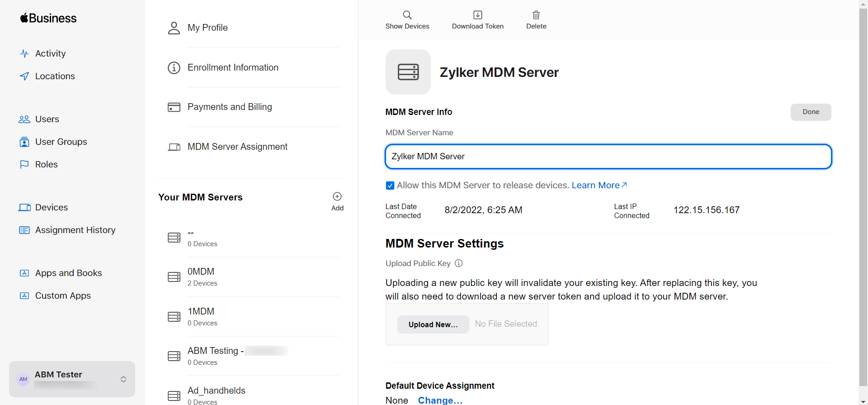Expand the ABM Tester account switcher
Screen dimensions: 868x405
point(123,379)
